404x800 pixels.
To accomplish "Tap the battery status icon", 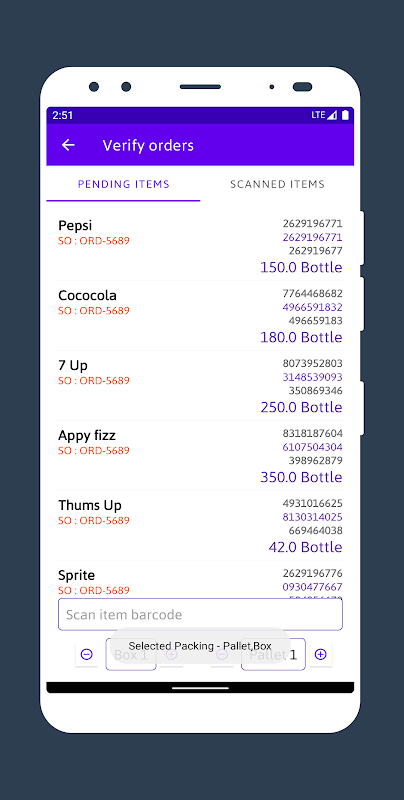I will pyautogui.click(x=345, y=115).
